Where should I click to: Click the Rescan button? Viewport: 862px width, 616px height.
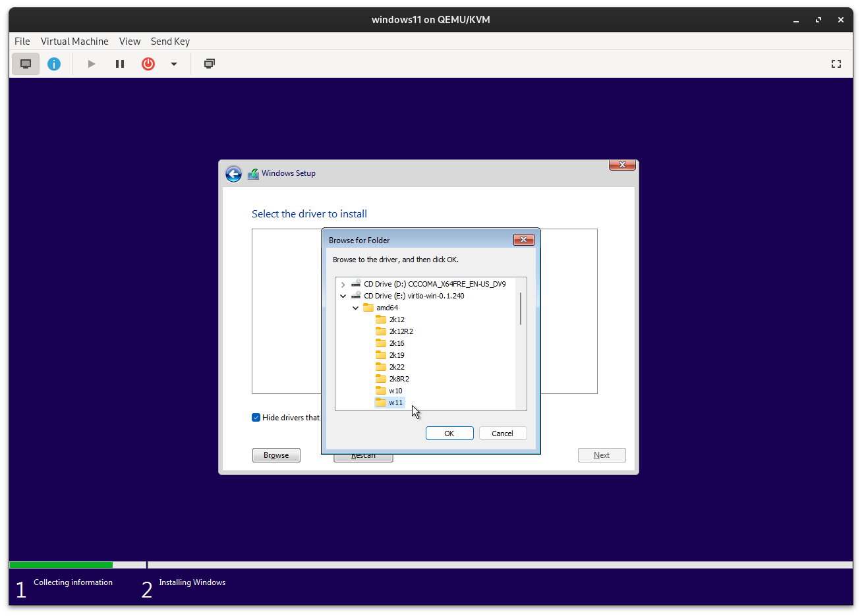coord(363,457)
